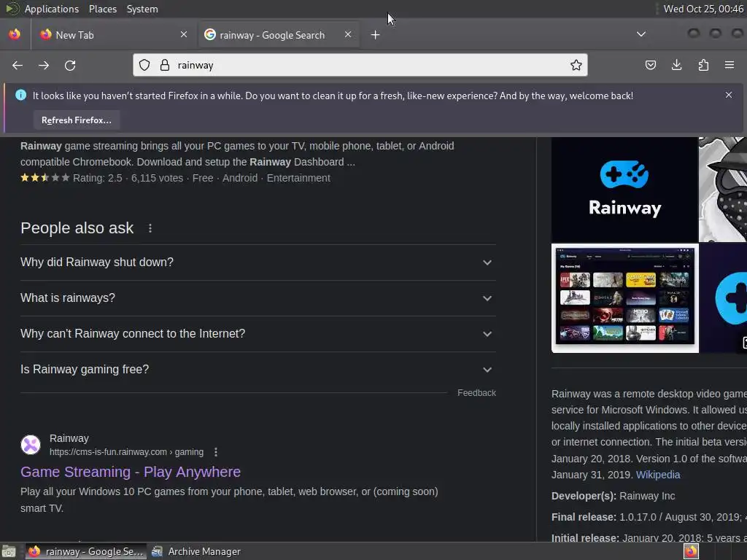Click the Rainway site favicon in results

(x=31, y=445)
